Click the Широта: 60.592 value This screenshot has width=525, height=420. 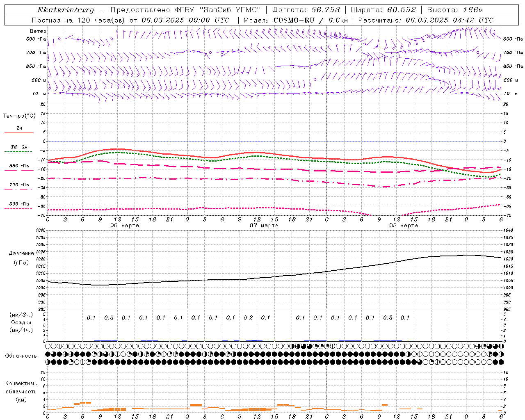pyautogui.click(x=383, y=10)
